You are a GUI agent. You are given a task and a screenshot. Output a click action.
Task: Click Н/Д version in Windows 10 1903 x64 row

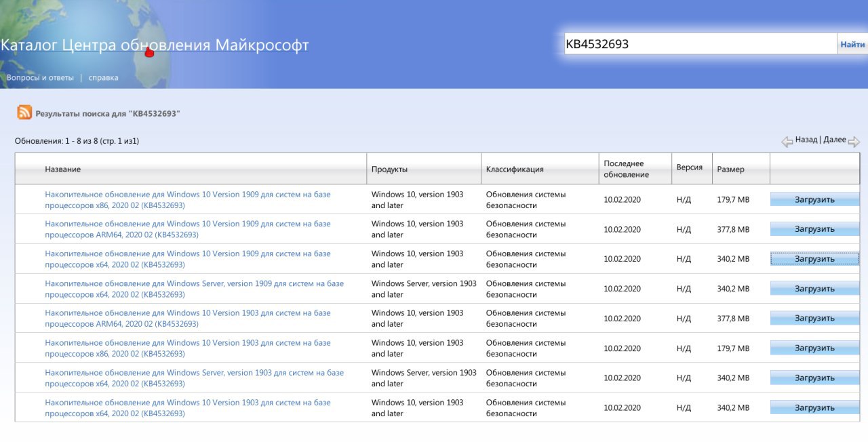coord(684,408)
